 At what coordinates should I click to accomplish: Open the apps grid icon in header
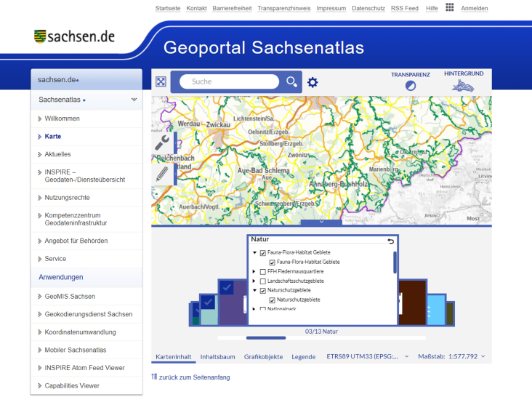click(x=450, y=7)
